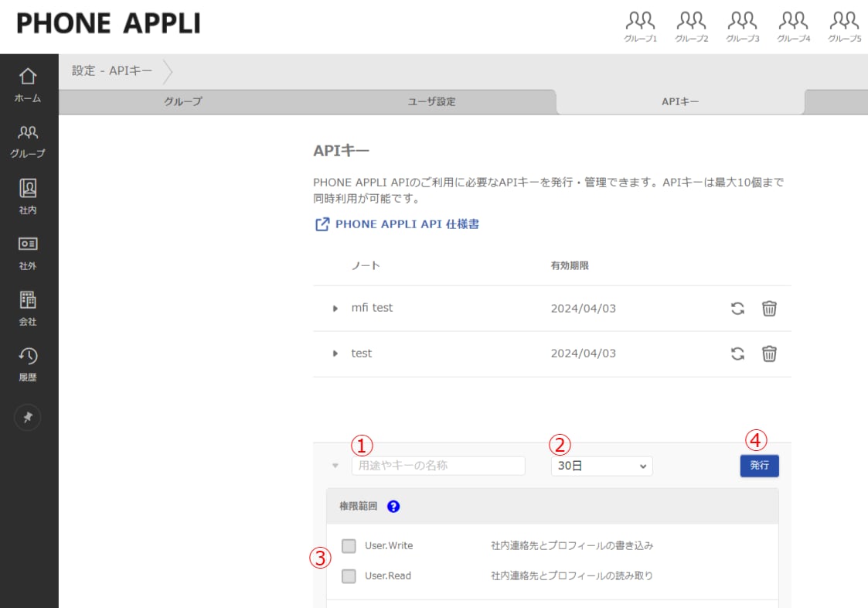Select グループ2 shortcut in header
This screenshot has height=608, width=868.
click(x=691, y=26)
